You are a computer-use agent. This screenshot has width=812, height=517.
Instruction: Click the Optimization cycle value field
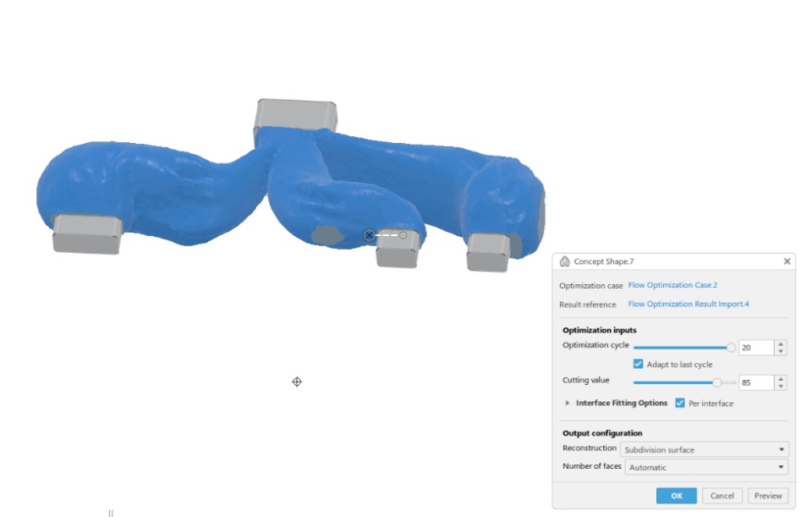pos(756,348)
